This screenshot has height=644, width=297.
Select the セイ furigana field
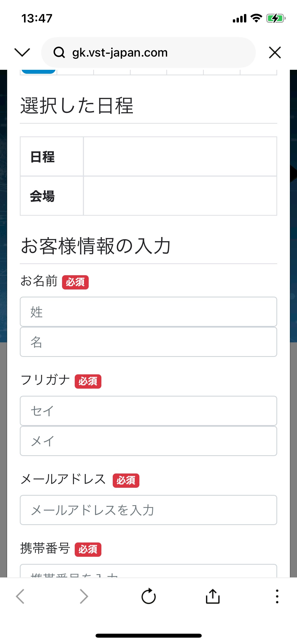pos(148,411)
